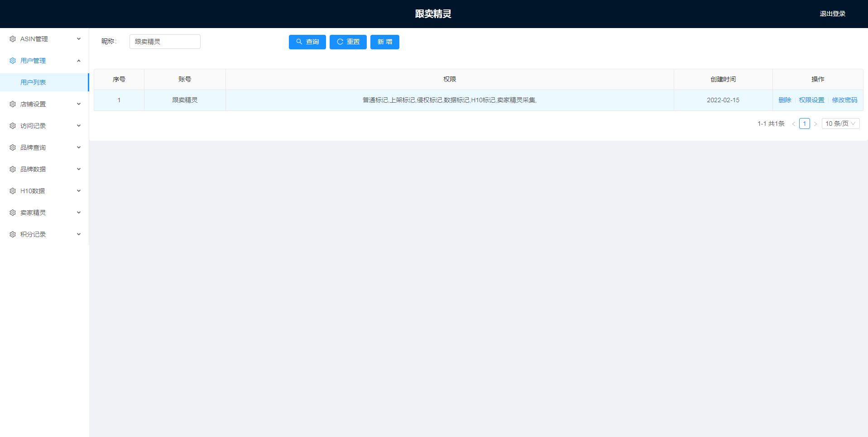Expand the 品牌数据 sidebar chevron
This screenshot has height=437, width=868.
(x=79, y=169)
